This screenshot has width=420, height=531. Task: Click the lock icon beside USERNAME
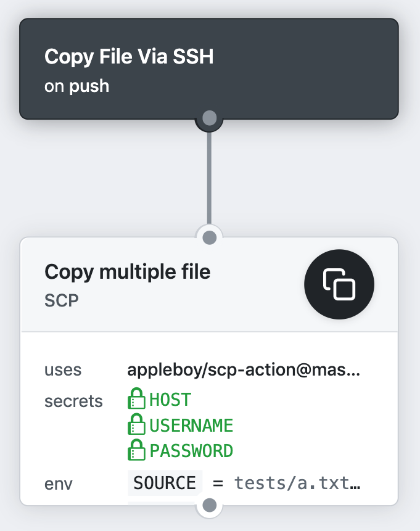pos(136,425)
